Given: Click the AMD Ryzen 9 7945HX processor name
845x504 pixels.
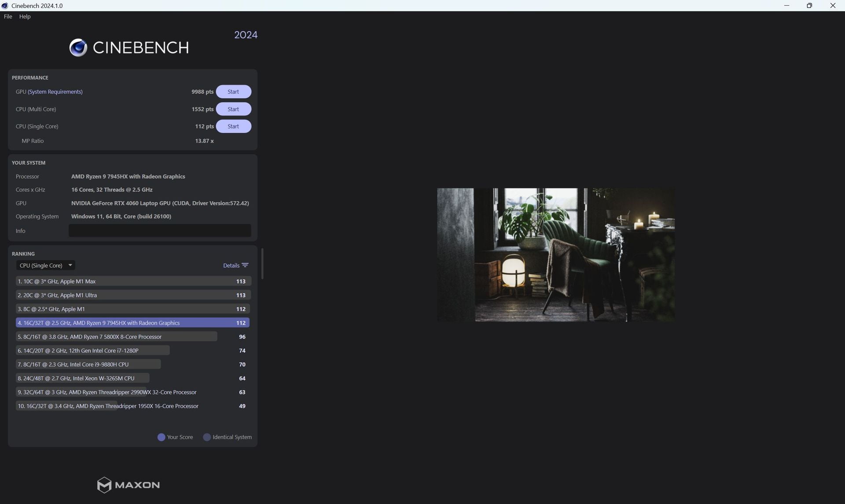Looking at the screenshot, I should pos(128,176).
